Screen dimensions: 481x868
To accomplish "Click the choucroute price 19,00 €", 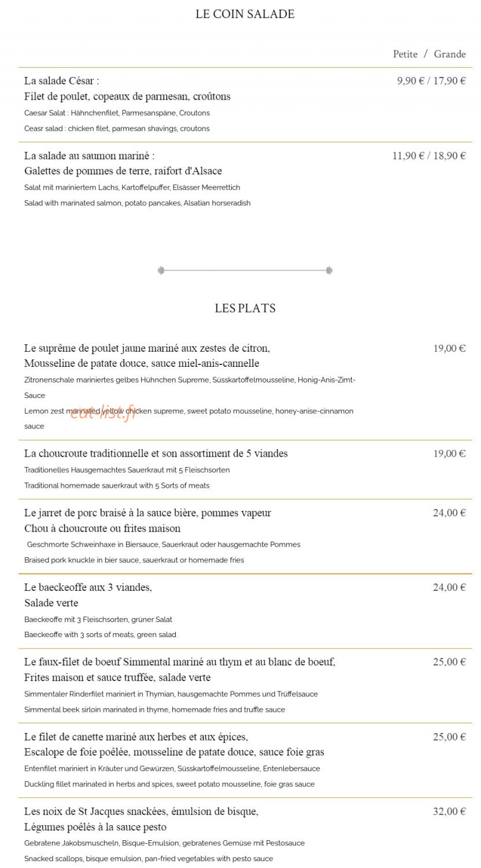I will click(x=449, y=454).
